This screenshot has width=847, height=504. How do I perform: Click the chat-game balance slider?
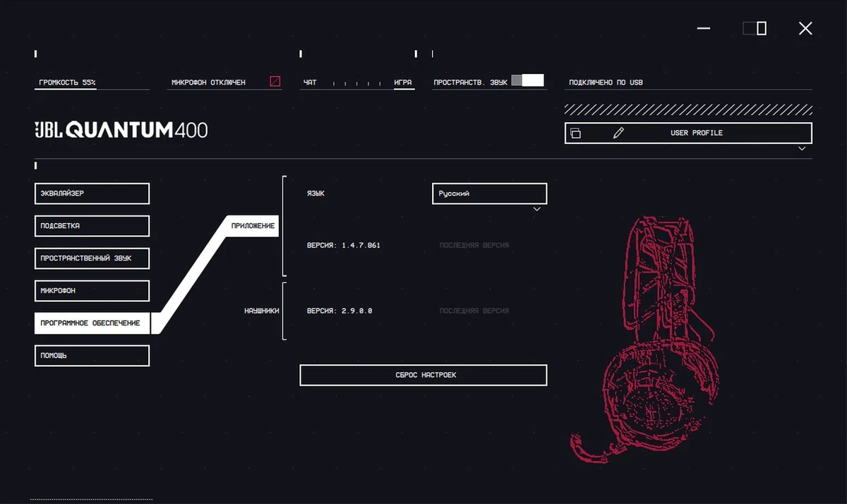point(356,83)
